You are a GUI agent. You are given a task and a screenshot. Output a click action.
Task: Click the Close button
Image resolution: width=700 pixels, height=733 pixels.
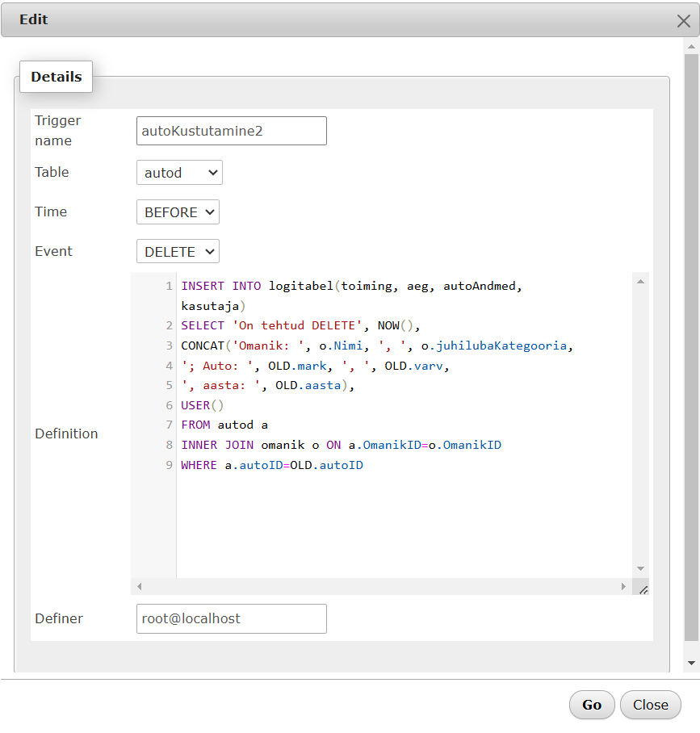pyautogui.click(x=651, y=705)
